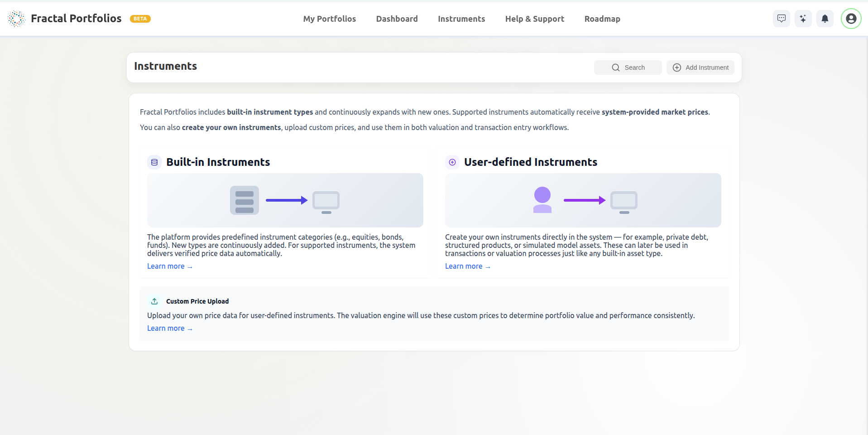Screen dimensions: 868x435
Task: View the Roadmap page
Action: [602, 19]
